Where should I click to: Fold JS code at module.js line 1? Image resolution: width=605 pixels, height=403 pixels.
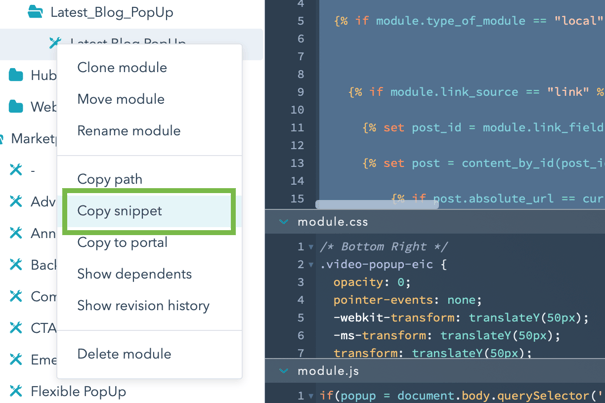pyautogui.click(x=311, y=396)
